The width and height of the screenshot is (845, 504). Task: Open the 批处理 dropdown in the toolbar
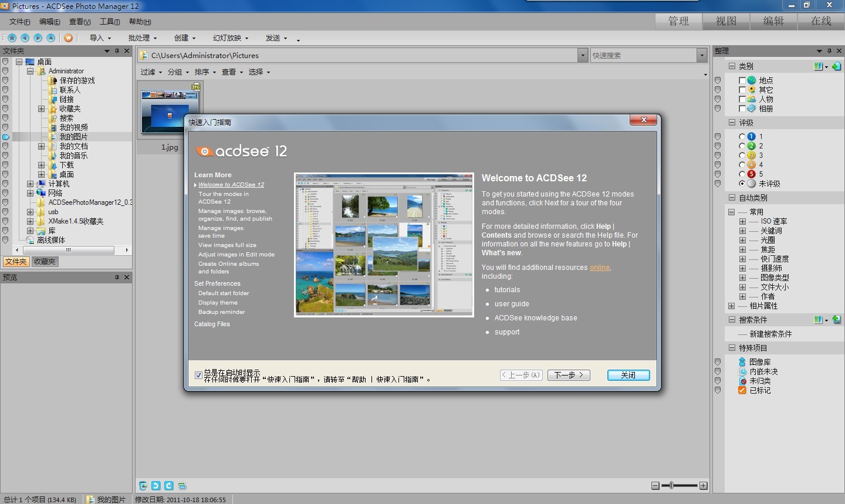[x=143, y=38]
